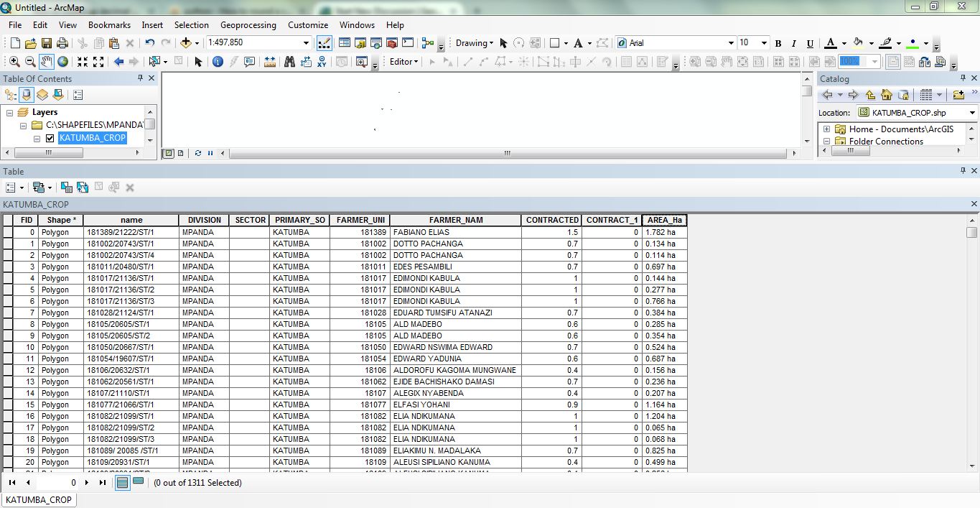Toggle the KATUMBA_CROP layer checkbox
The width and height of the screenshot is (980, 508).
[x=50, y=138]
